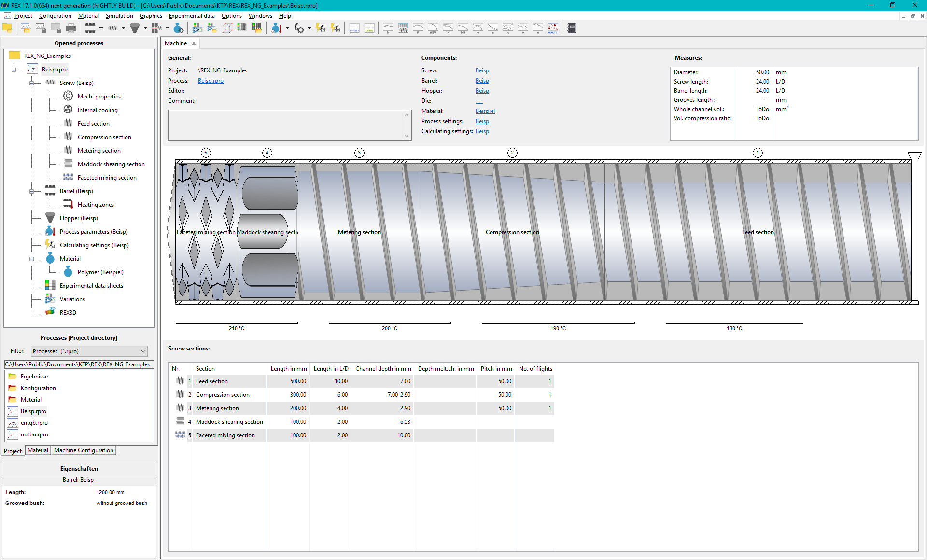The height and width of the screenshot is (560, 927).
Task: Collapse the Barrel (Beisp) tree node
Action: (x=31, y=191)
